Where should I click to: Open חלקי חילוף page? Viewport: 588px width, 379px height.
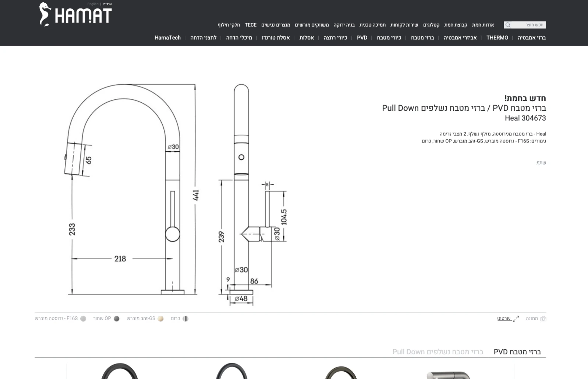[229, 25]
